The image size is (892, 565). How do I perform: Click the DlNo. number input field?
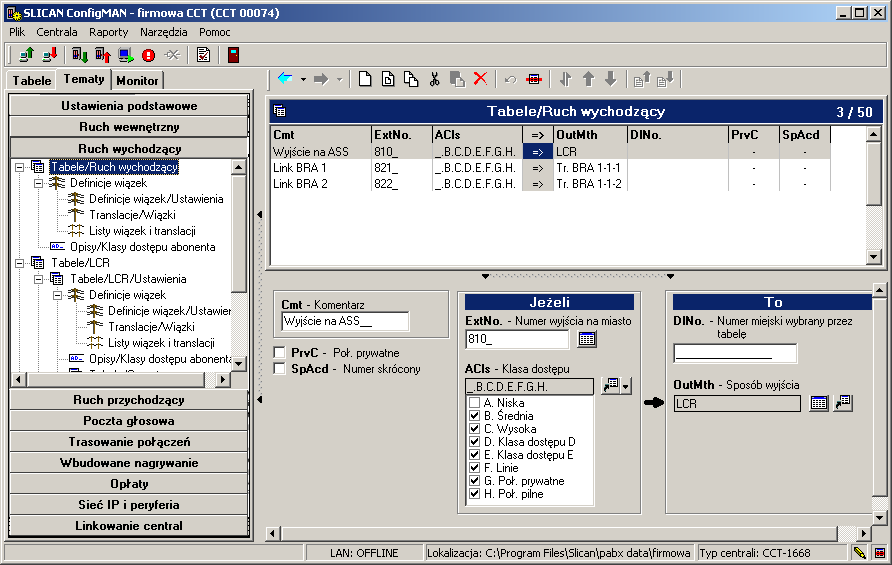pos(735,353)
